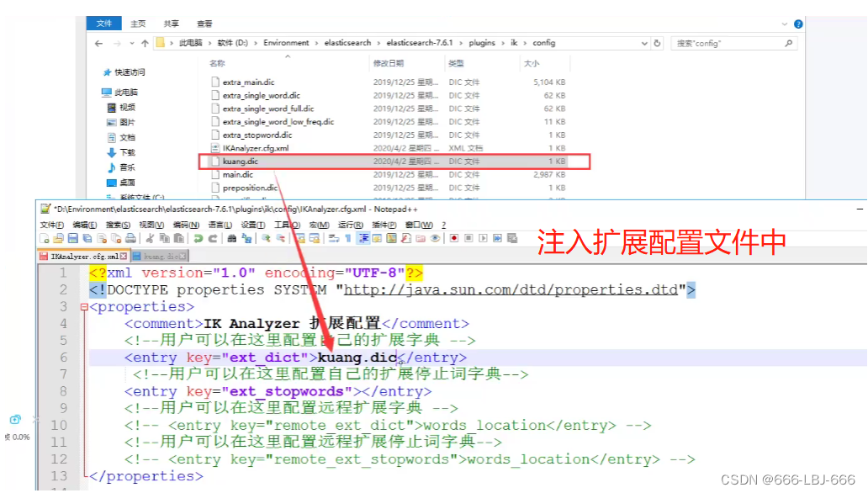Open function list toolbar icon
This screenshot has height=493, width=868.
click(405, 238)
